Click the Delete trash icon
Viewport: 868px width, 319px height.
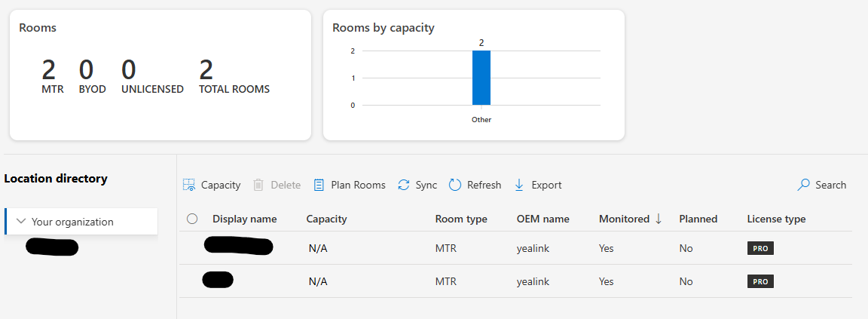click(x=258, y=185)
